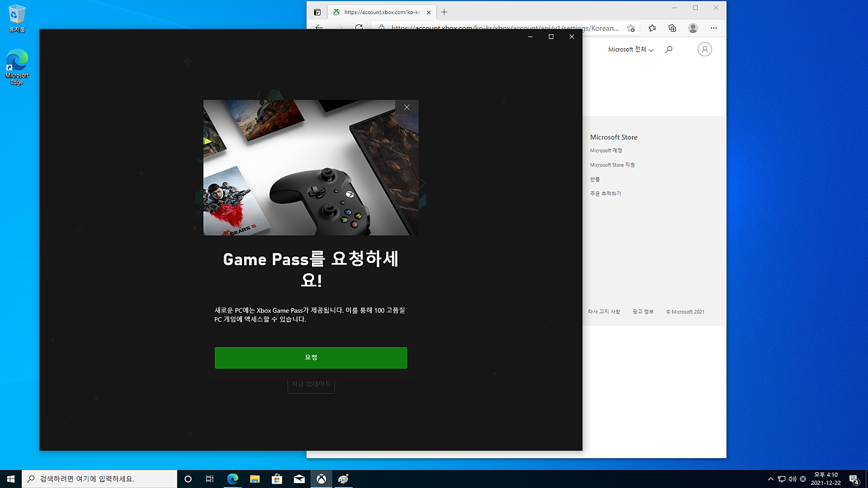Image resolution: width=868 pixels, height=488 pixels.
Task: Open Mail from the taskbar
Action: (299, 479)
